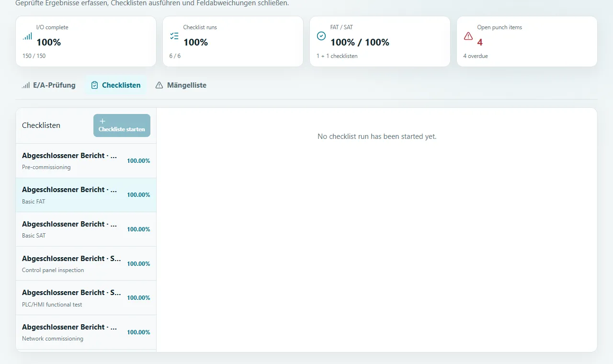Select the Control panel inspection report
Viewport: 613px width, 364px height.
point(86,264)
